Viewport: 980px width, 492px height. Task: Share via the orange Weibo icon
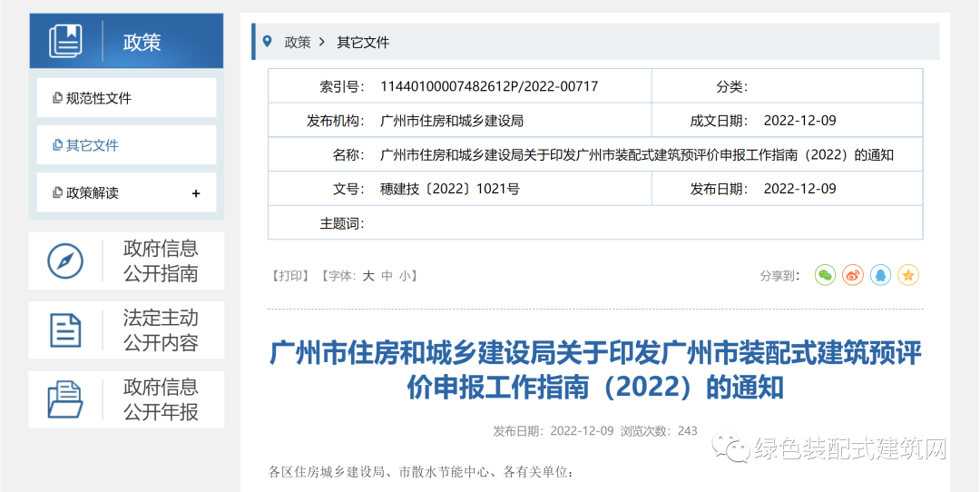point(852,275)
